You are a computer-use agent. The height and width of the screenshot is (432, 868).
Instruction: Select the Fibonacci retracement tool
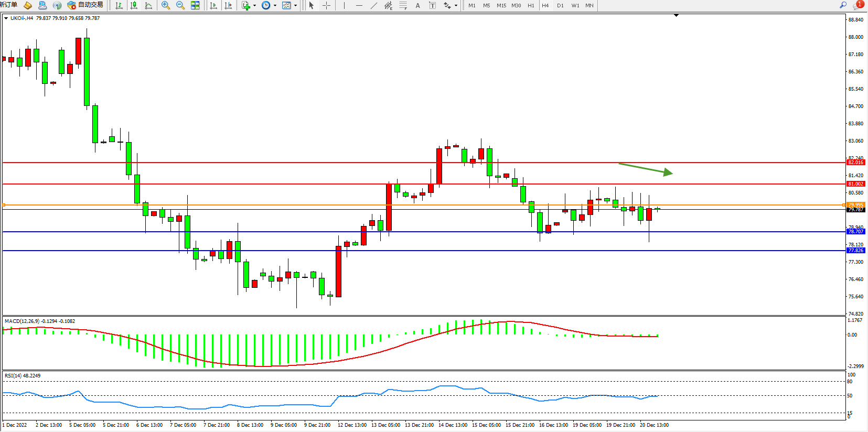pyautogui.click(x=403, y=5)
